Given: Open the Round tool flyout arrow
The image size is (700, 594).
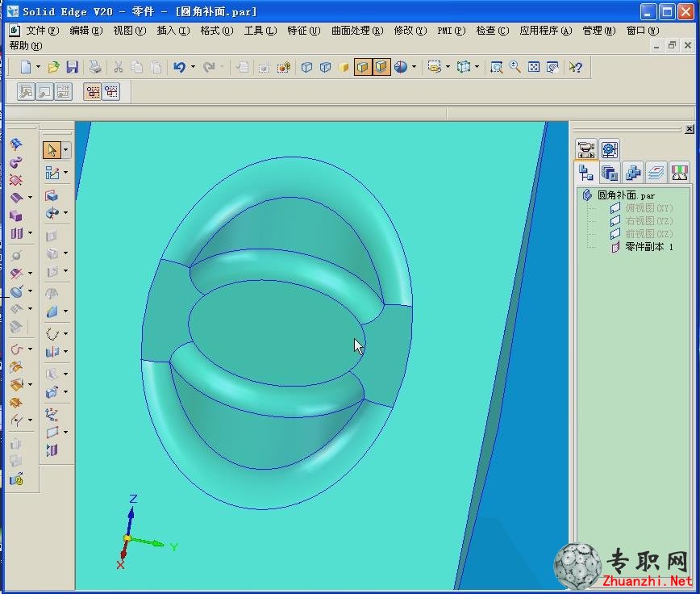Looking at the screenshot, I should point(65,312).
